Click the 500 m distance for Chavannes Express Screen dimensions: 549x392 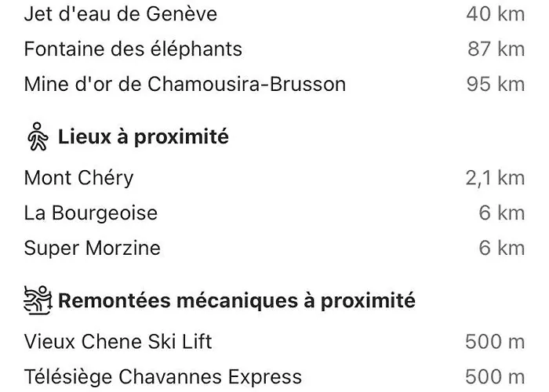[495, 377]
